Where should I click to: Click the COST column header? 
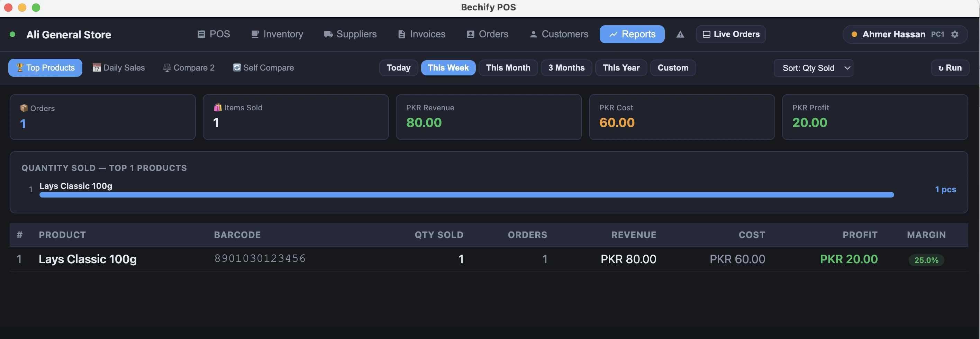pyautogui.click(x=752, y=235)
